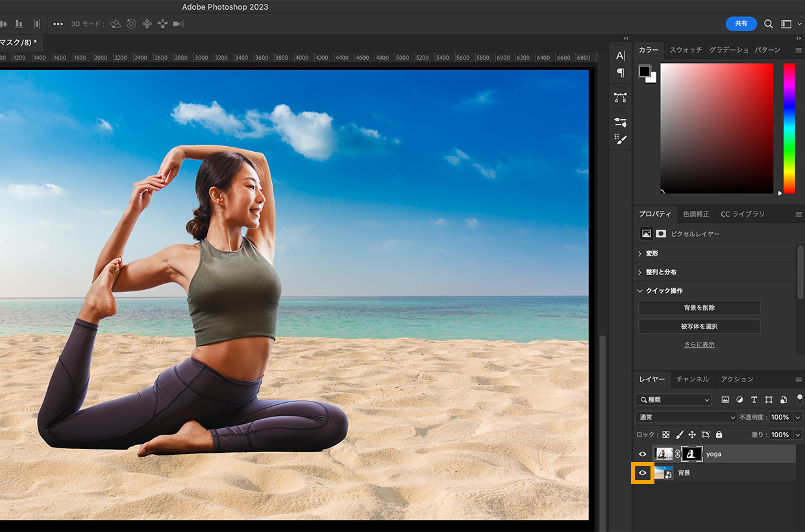Click the lock all padlock icon
Image resolution: width=805 pixels, height=532 pixels.
(x=719, y=435)
